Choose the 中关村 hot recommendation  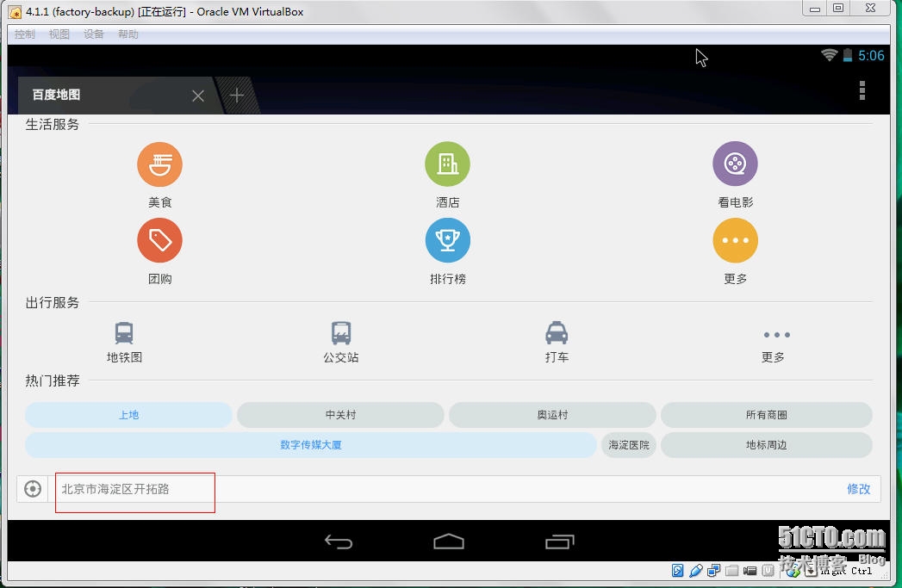[x=340, y=415]
